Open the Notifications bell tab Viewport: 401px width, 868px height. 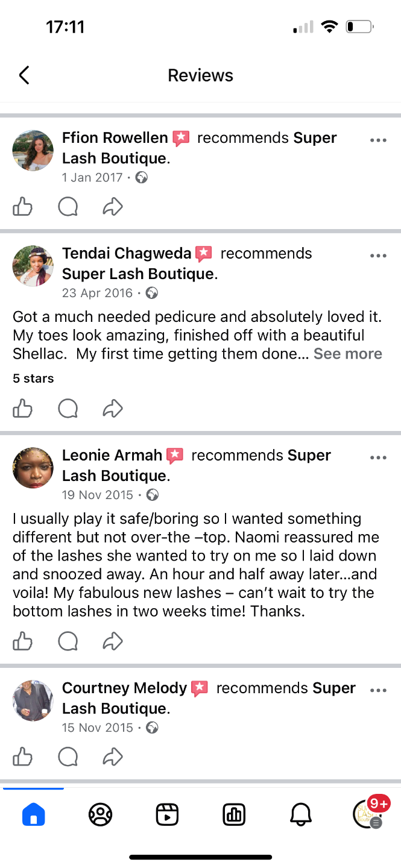(x=301, y=815)
